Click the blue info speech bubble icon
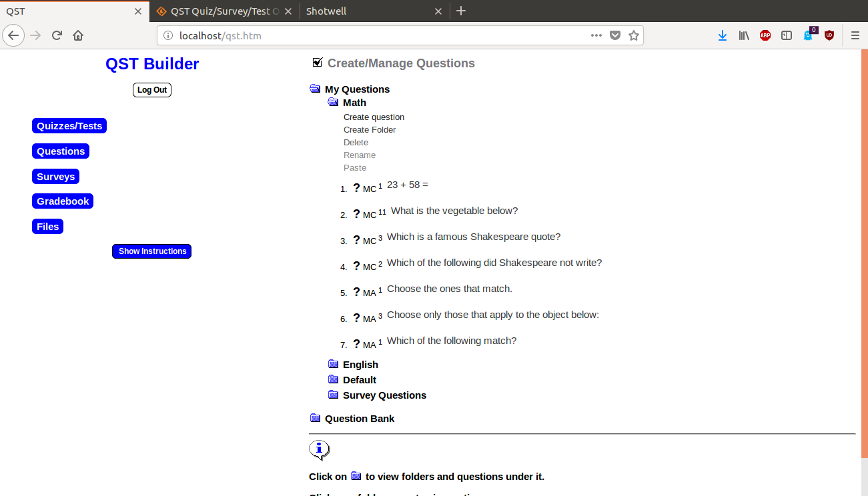This screenshot has height=496, width=868. [x=319, y=450]
